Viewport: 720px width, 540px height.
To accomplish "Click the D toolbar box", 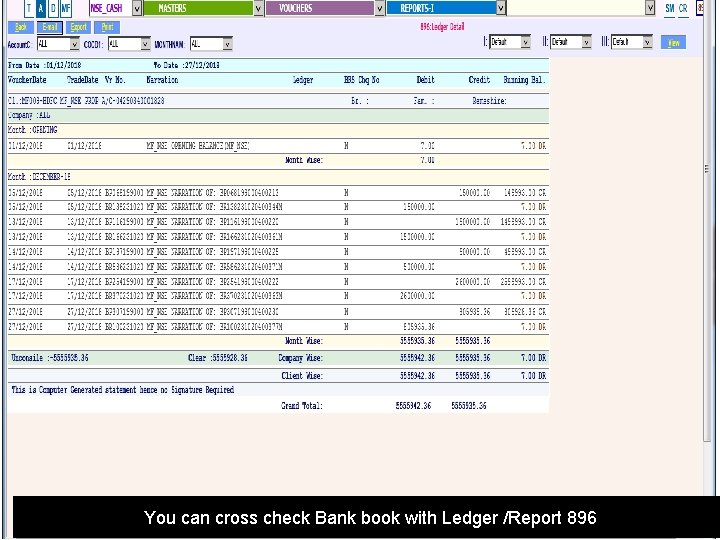I will (53, 8).
